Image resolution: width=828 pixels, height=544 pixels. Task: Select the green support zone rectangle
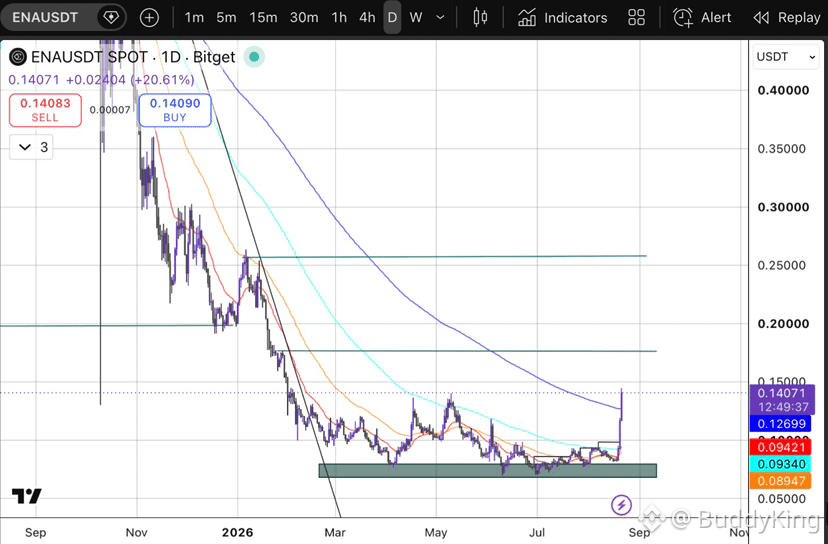tap(488, 471)
